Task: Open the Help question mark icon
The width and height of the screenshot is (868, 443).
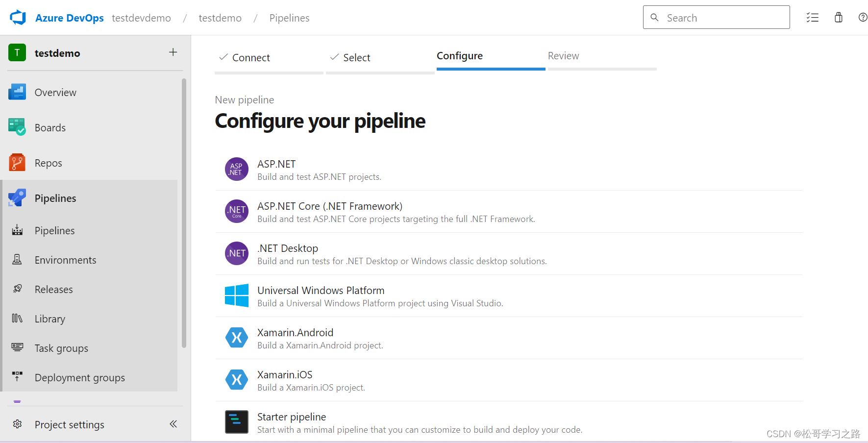Action: pyautogui.click(x=863, y=18)
